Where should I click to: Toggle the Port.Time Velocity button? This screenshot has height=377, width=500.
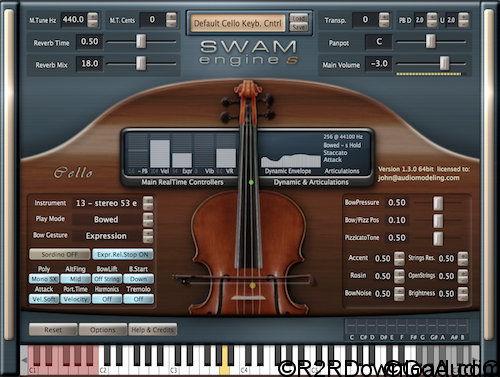(x=75, y=299)
